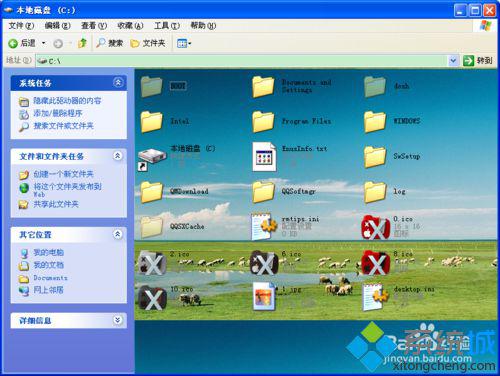500x376 pixels.
Task: Click the 转到 Go button
Action: [x=478, y=61]
